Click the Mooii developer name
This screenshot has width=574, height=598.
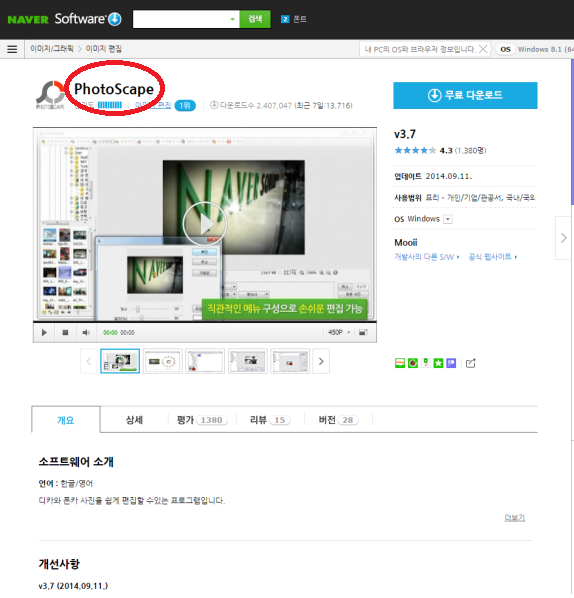click(406, 243)
